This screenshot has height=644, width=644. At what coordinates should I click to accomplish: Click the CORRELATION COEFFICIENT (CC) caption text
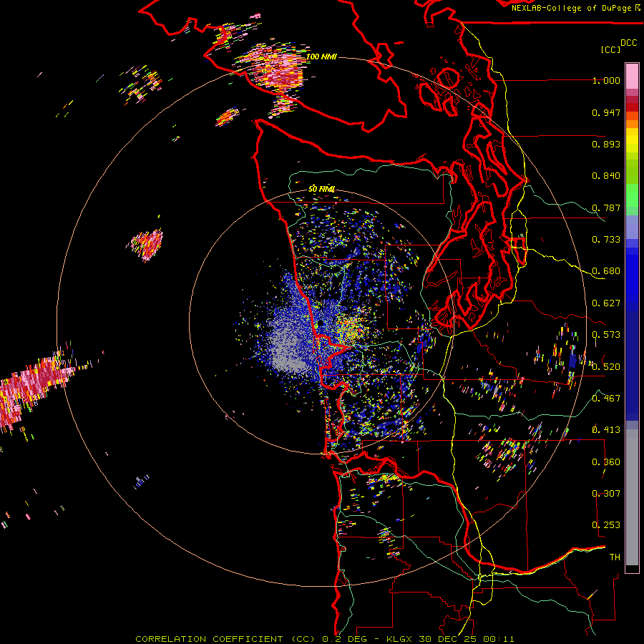tap(225, 639)
